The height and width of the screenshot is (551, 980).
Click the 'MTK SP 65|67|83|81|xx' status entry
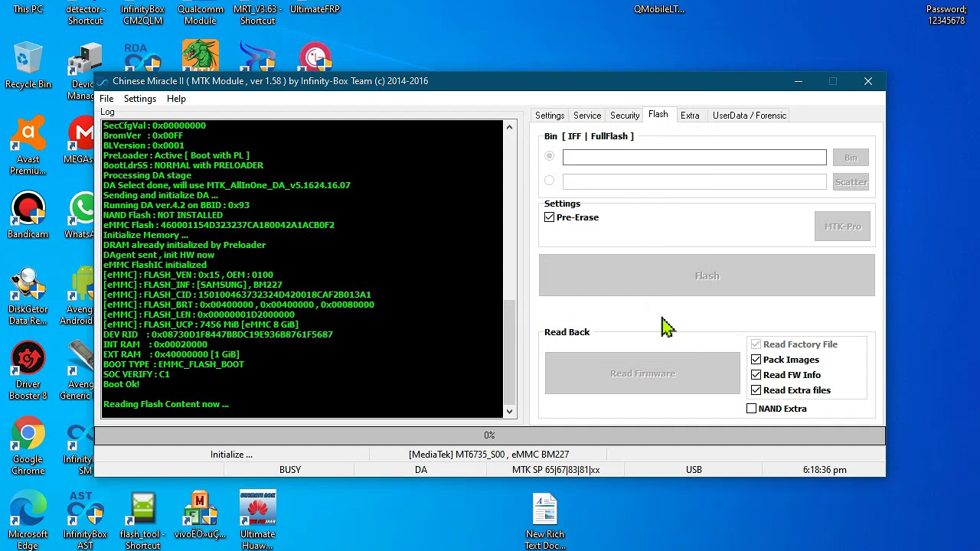click(556, 470)
